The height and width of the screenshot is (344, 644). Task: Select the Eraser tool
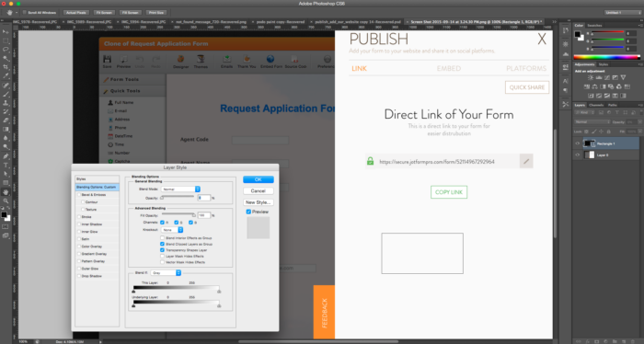pos(6,120)
